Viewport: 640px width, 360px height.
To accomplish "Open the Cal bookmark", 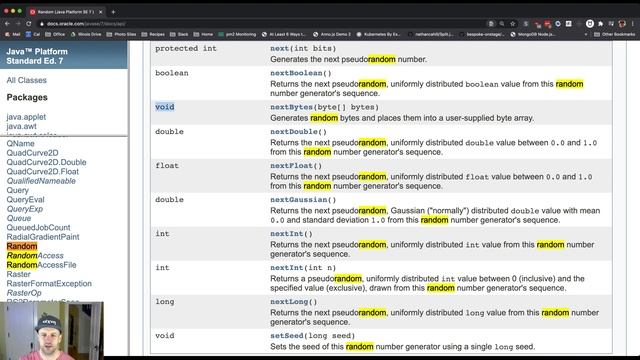I will [33, 34].
